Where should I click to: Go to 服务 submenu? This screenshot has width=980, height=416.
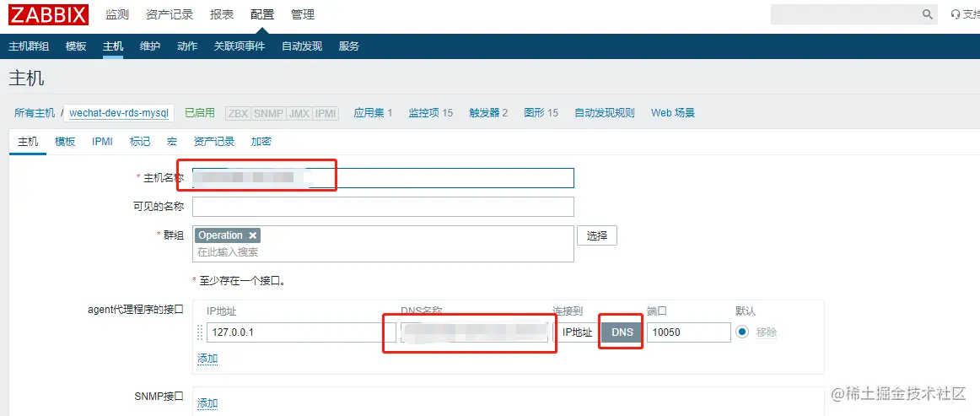coord(349,46)
